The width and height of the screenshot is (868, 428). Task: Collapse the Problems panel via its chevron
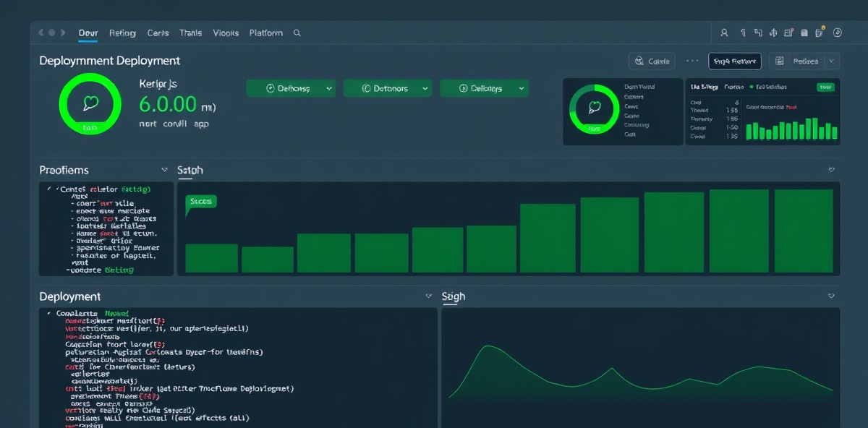tap(164, 169)
